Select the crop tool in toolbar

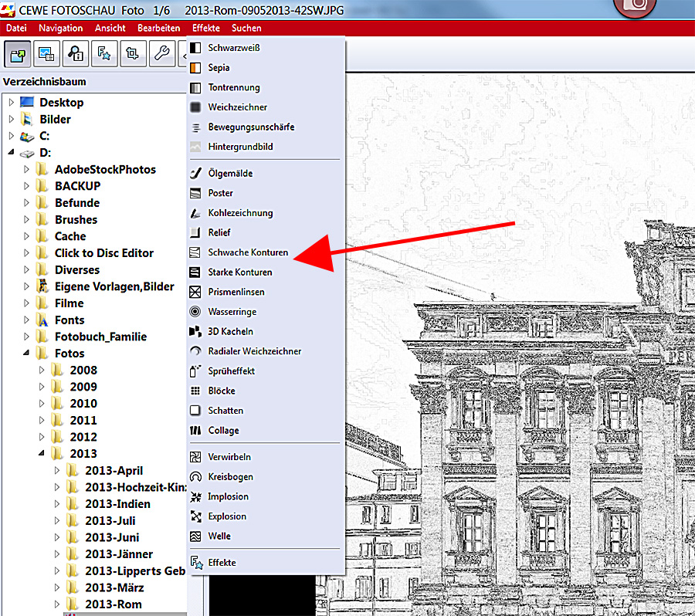[x=133, y=53]
